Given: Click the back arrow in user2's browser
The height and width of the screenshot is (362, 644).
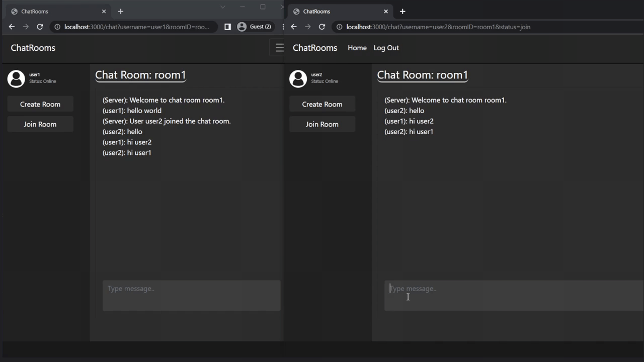Looking at the screenshot, I should coord(294,27).
